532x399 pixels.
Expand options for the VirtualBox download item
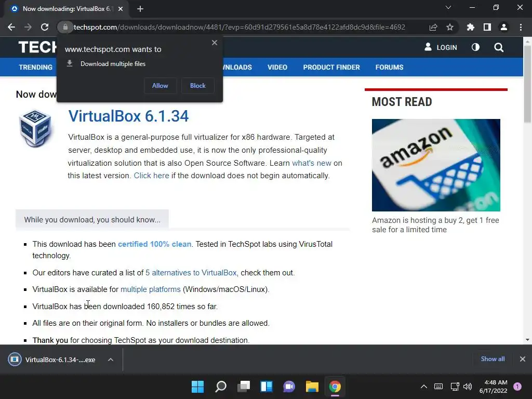coord(111,360)
